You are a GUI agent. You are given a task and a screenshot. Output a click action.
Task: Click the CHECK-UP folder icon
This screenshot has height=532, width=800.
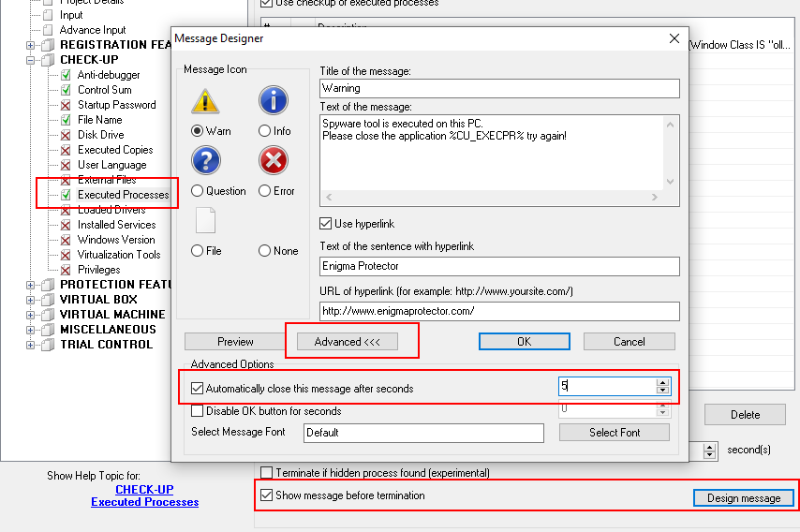(48, 60)
